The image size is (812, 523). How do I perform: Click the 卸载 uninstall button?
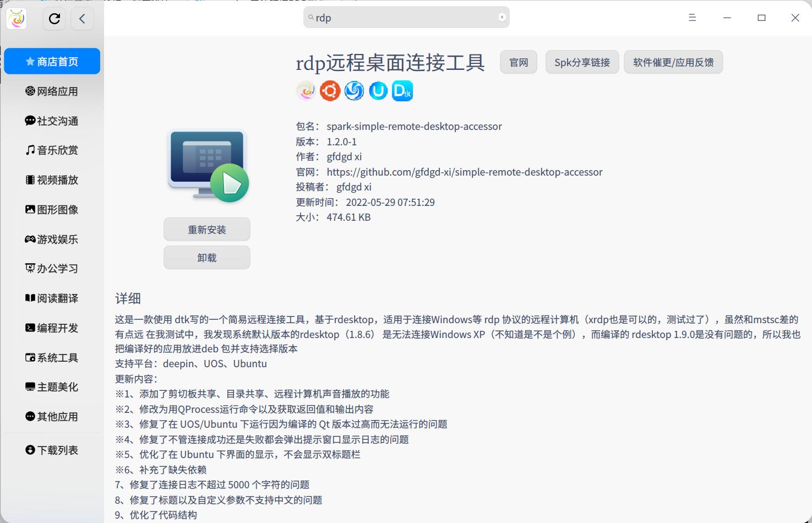pos(206,257)
